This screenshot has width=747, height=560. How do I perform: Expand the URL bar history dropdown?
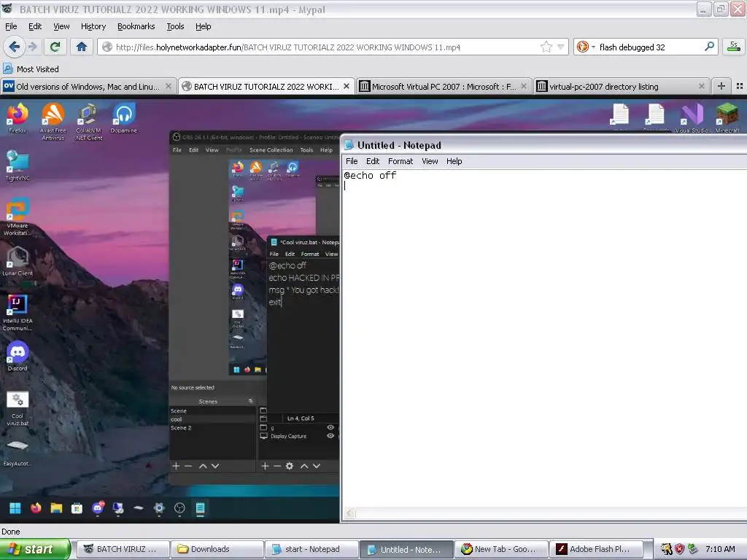click(561, 47)
